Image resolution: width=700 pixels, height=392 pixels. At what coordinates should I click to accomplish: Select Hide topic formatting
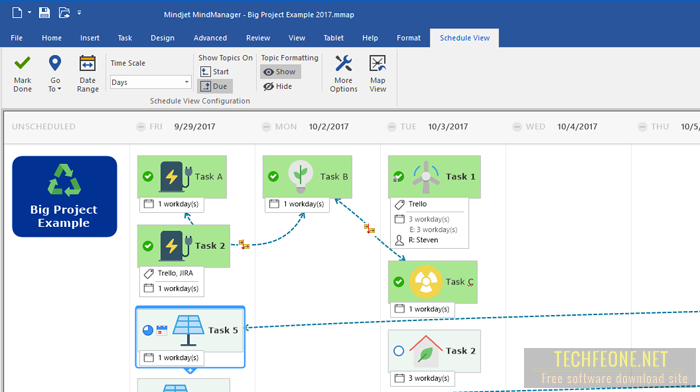point(278,86)
